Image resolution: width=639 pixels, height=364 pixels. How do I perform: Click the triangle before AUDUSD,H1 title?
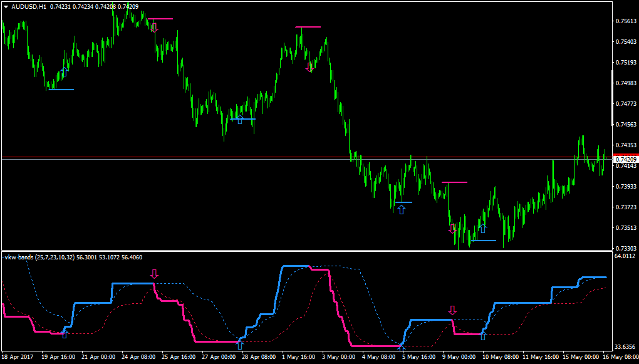coord(6,6)
